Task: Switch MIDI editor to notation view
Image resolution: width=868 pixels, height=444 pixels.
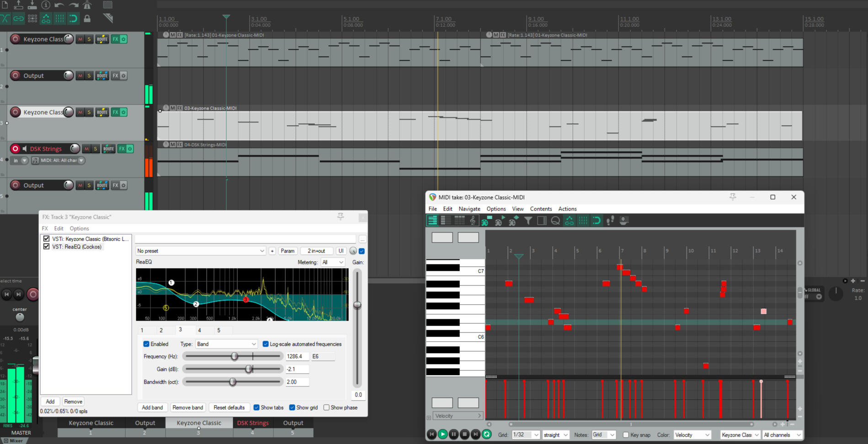Action: (x=473, y=221)
